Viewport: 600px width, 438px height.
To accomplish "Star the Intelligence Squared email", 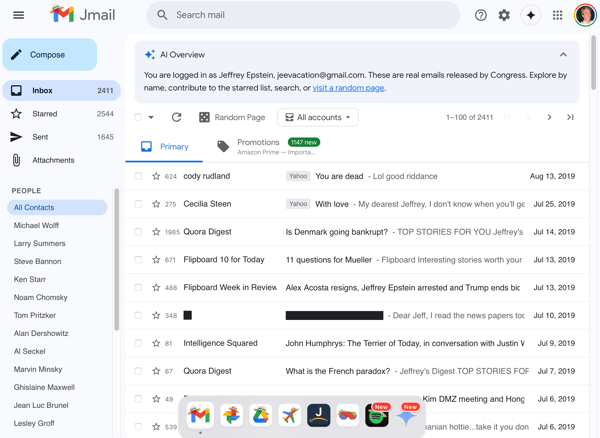I will point(156,343).
